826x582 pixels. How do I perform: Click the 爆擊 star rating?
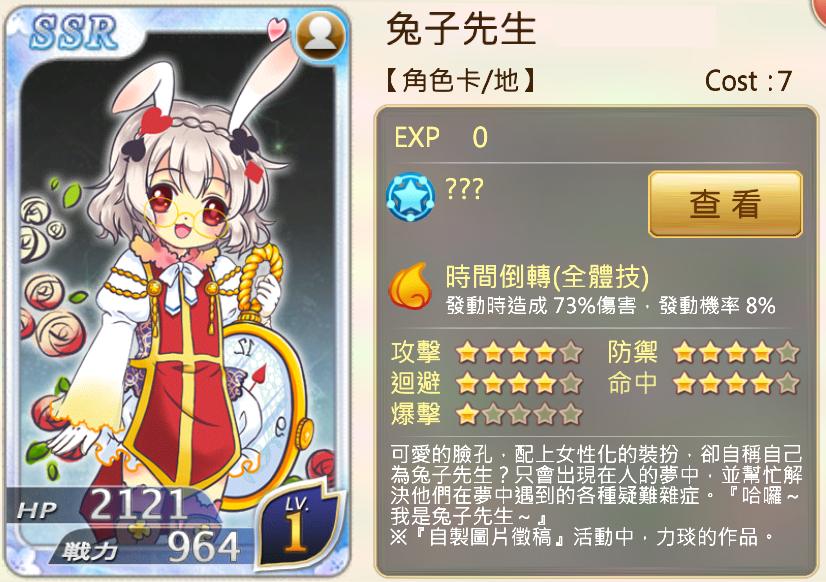tap(519, 415)
